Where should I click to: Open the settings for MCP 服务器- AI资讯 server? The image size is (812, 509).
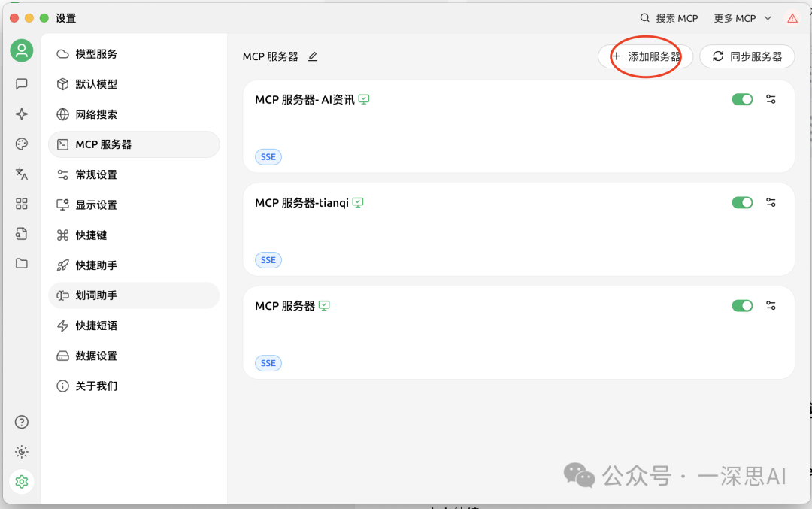pyautogui.click(x=771, y=98)
